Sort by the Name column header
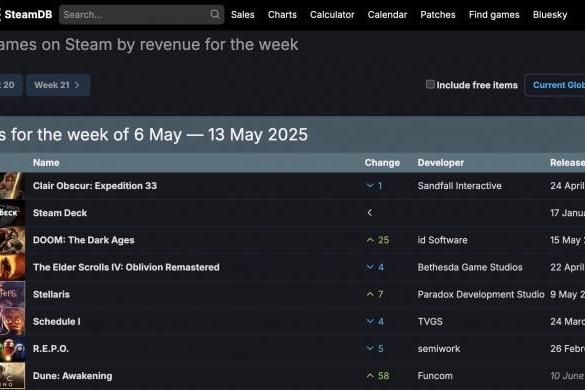 46,163
